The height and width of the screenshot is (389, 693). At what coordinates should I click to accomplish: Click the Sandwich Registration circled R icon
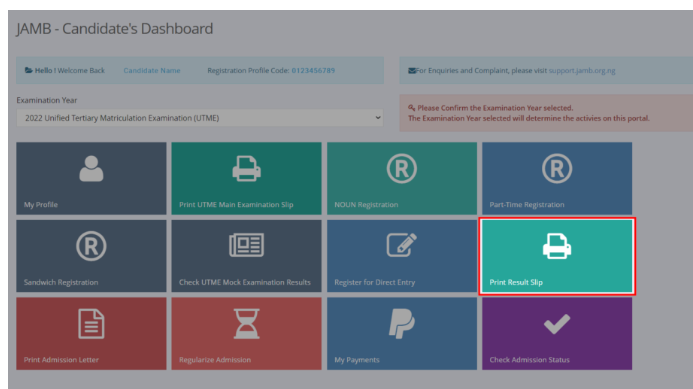click(x=91, y=246)
